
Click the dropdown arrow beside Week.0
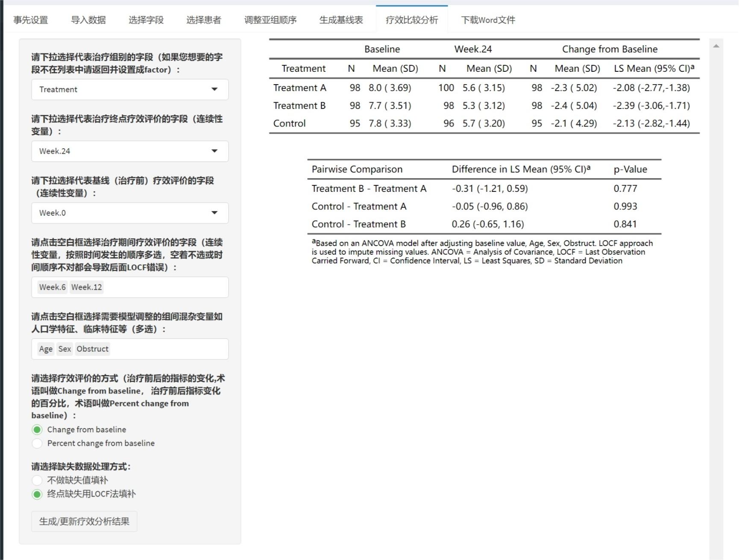[x=214, y=213]
